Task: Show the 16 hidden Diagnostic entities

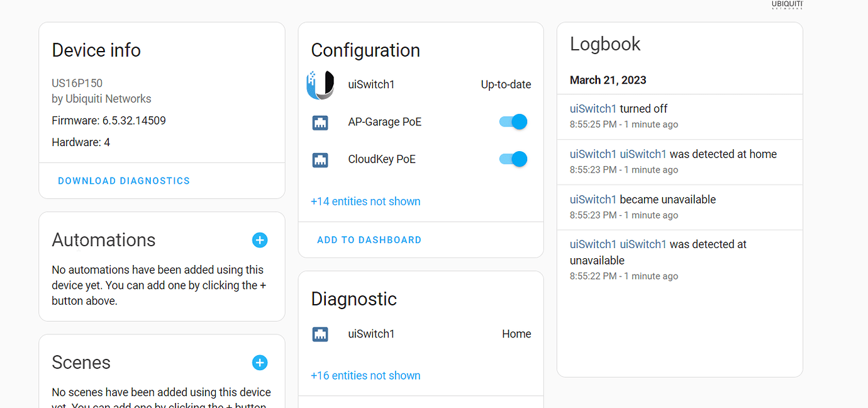Action: pyautogui.click(x=365, y=375)
